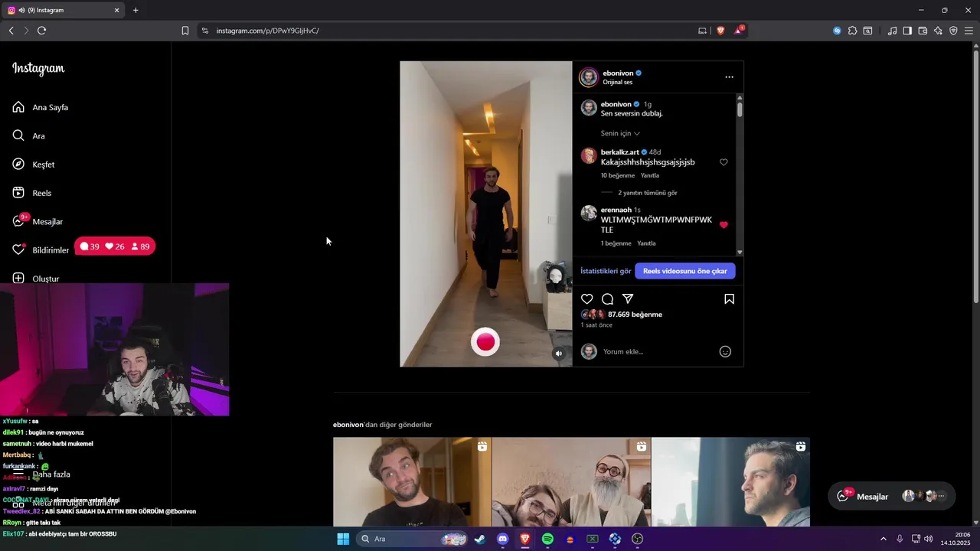Open Ara search in Instagram sidebar

[x=28, y=135]
